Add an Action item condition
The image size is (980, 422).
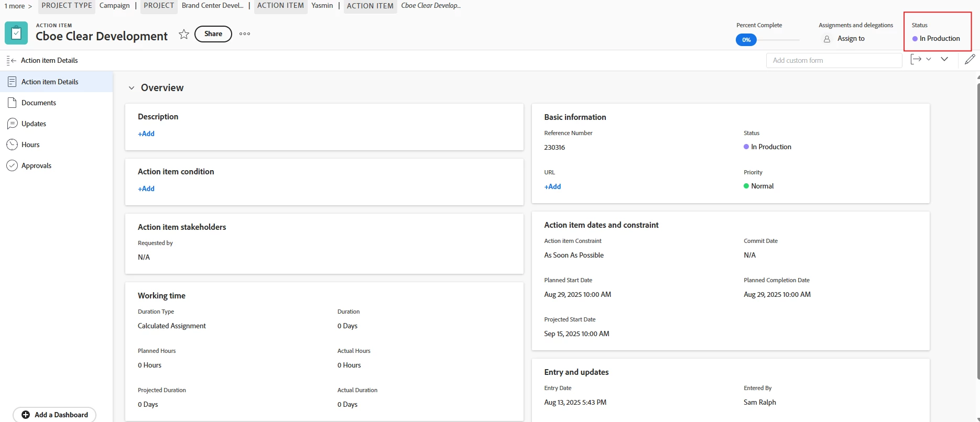pos(146,188)
